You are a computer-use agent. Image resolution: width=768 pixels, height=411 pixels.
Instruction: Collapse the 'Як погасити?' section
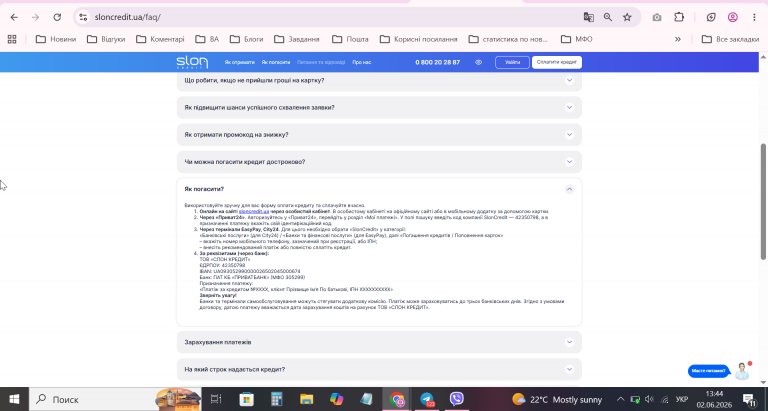569,189
